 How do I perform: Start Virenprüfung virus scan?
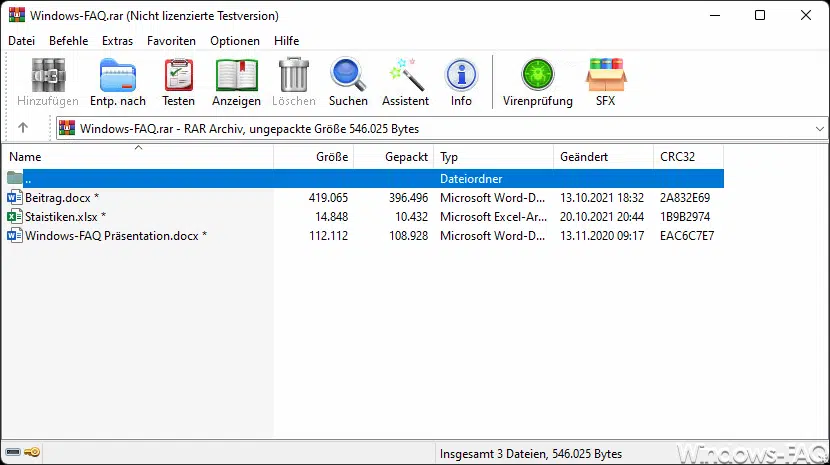538,82
